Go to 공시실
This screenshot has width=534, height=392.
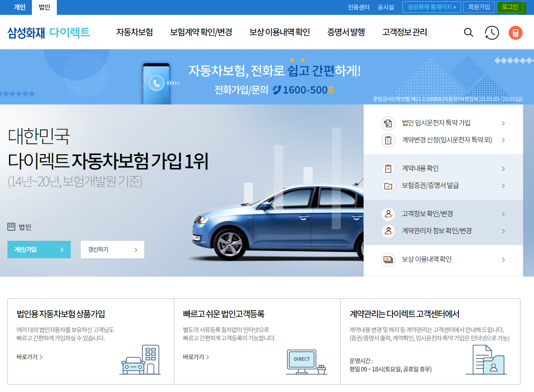click(386, 7)
